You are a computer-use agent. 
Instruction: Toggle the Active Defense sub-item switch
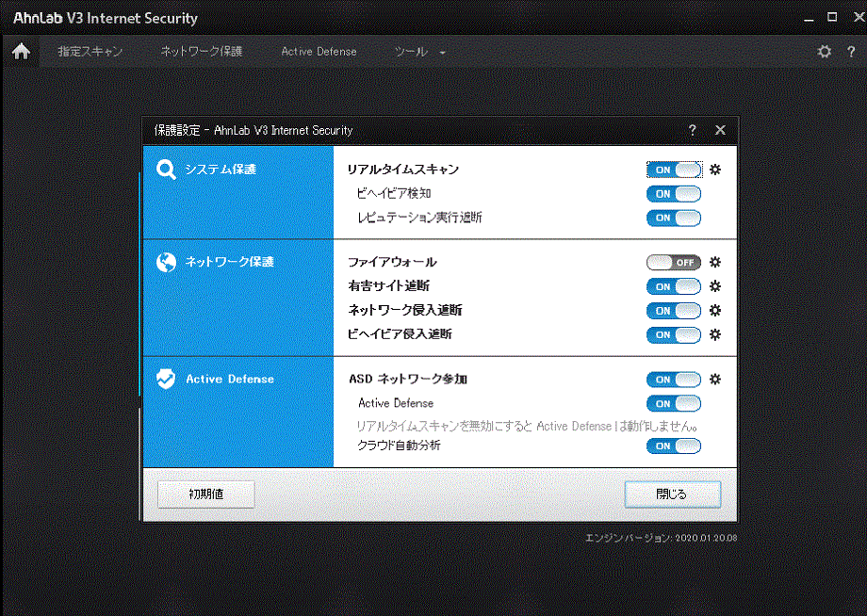(674, 403)
